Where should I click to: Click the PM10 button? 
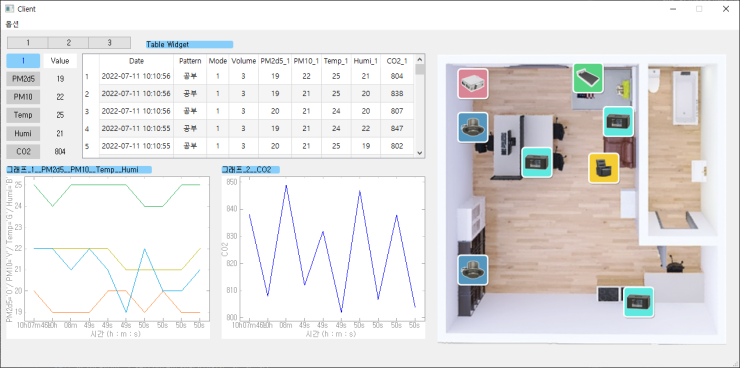click(23, 97)
